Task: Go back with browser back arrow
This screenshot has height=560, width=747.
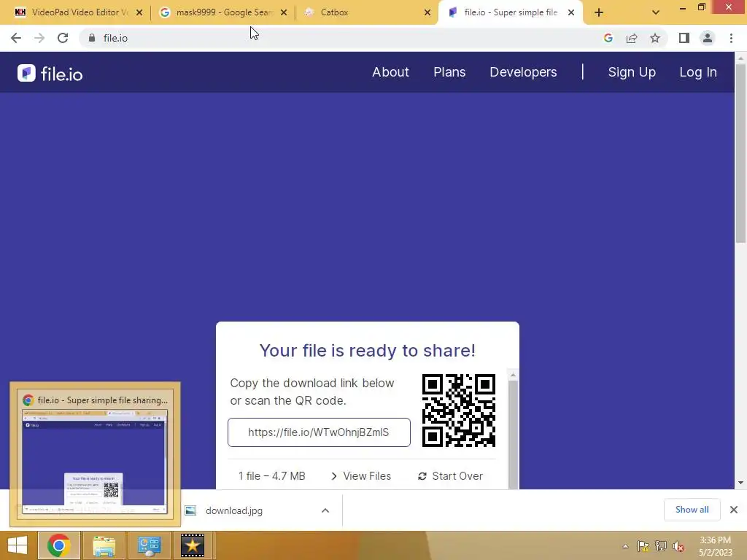Action: tap(16, 38)
